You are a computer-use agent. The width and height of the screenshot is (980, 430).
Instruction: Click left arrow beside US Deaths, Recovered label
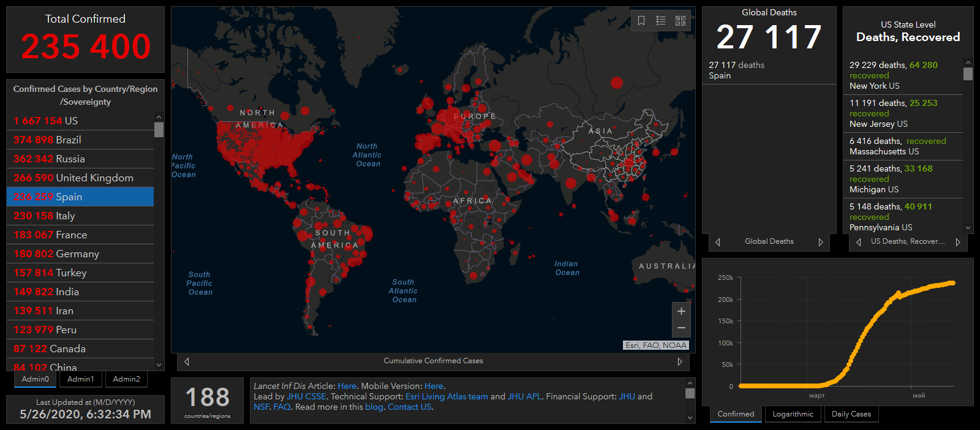click(x=859, y=242)
